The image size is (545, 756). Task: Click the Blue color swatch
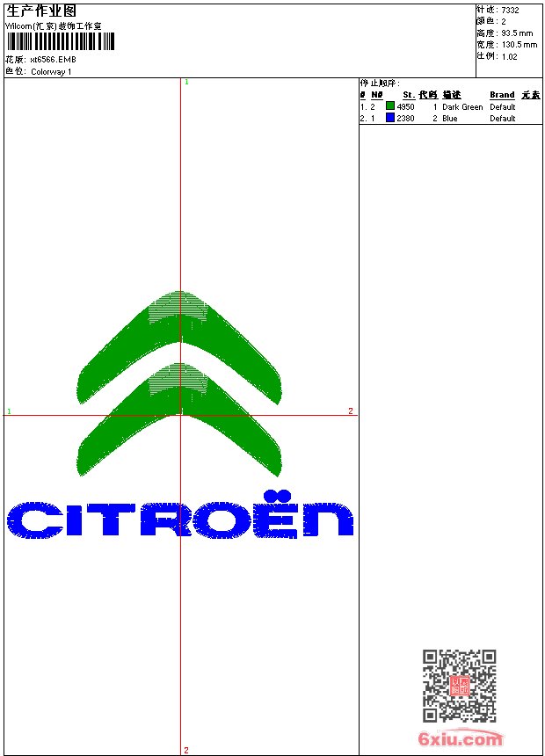(x=390, y=117)
